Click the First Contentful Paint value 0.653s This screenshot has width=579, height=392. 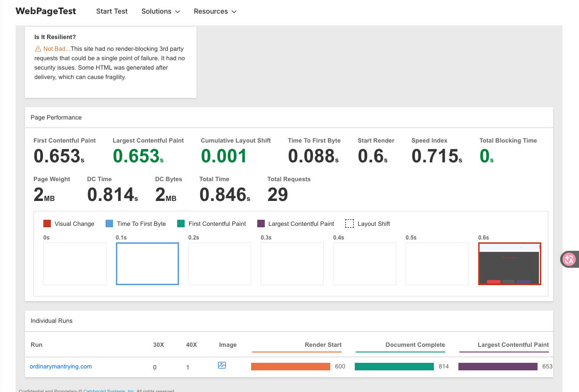point(59,156)
